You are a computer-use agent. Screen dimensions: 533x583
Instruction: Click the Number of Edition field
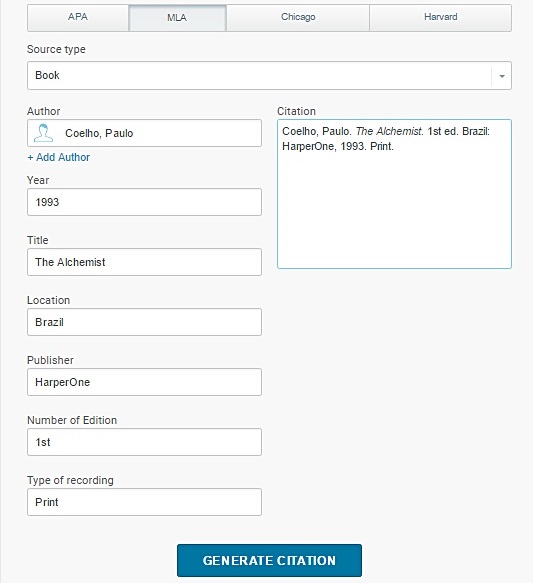[144, 442]
